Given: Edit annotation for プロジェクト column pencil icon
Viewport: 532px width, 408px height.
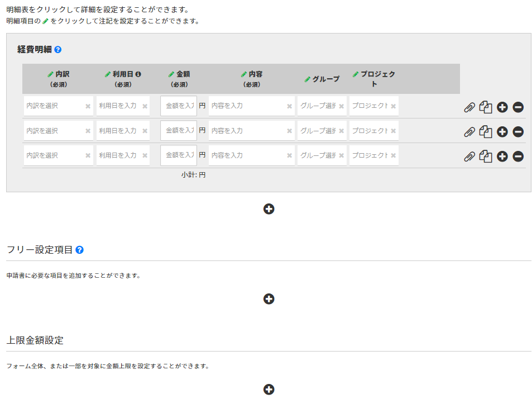Looking at the screenshot, I should [x=356, y=74].
